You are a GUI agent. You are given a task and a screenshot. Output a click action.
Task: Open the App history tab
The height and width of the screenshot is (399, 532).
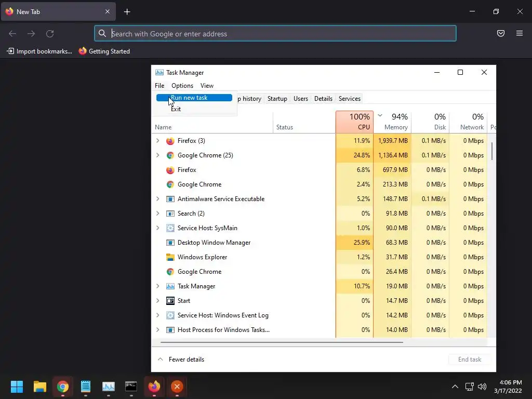249,99
